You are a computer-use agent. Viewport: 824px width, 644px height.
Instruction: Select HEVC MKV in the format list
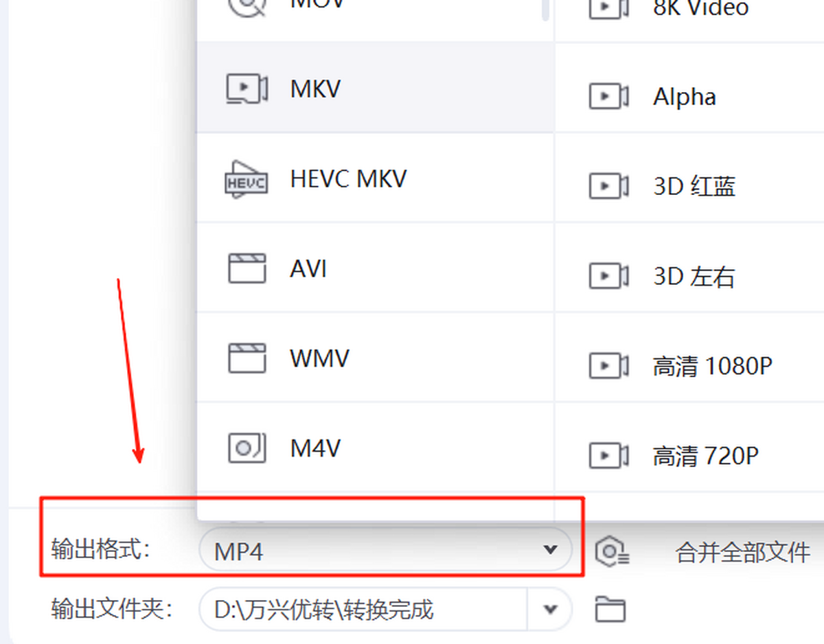376,178
